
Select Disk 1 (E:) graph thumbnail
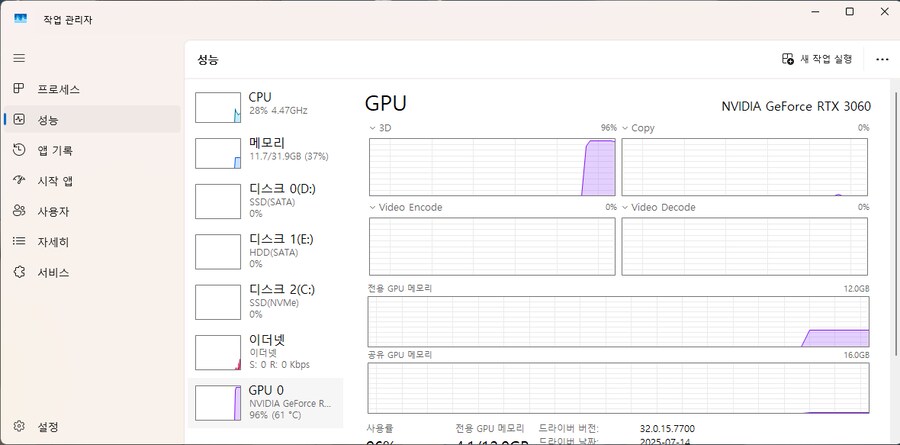[218, 251]
